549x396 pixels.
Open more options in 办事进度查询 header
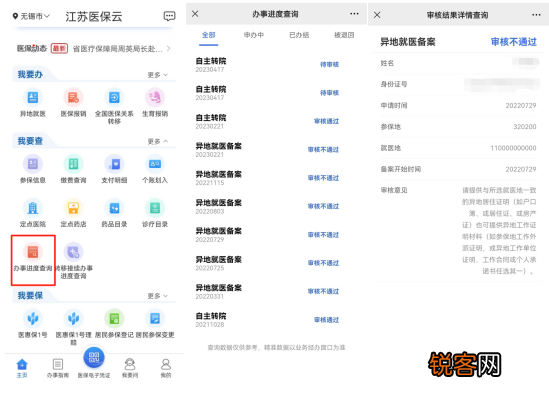354,14
